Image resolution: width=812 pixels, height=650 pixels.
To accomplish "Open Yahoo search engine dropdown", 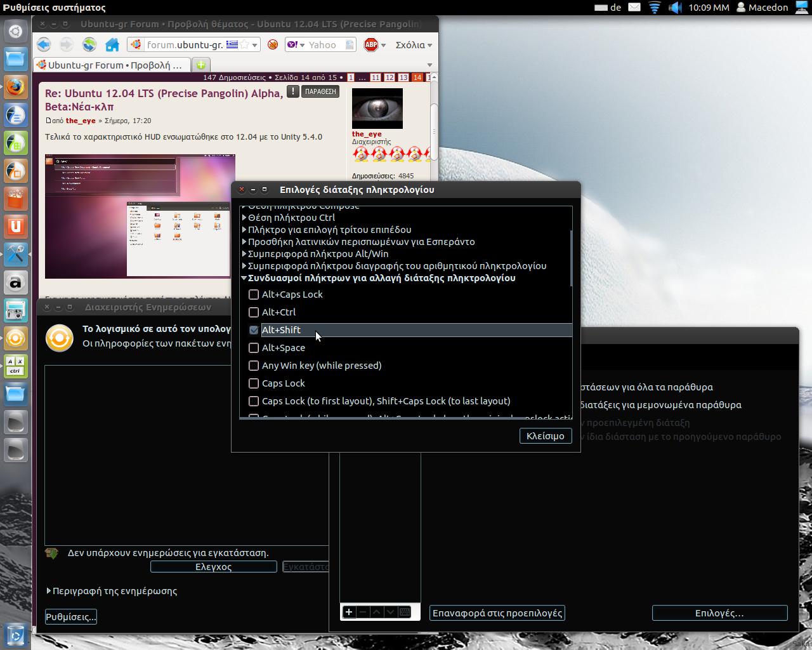I will tap(302, 45).
